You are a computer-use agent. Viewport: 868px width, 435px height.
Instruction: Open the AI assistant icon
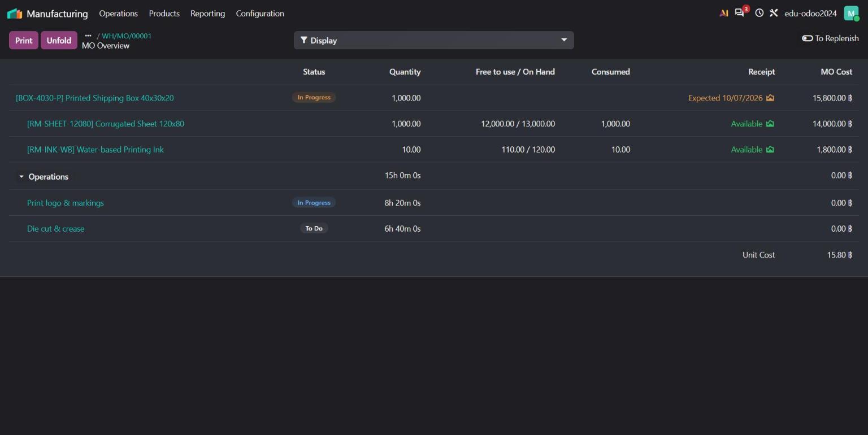click(724, 13)
